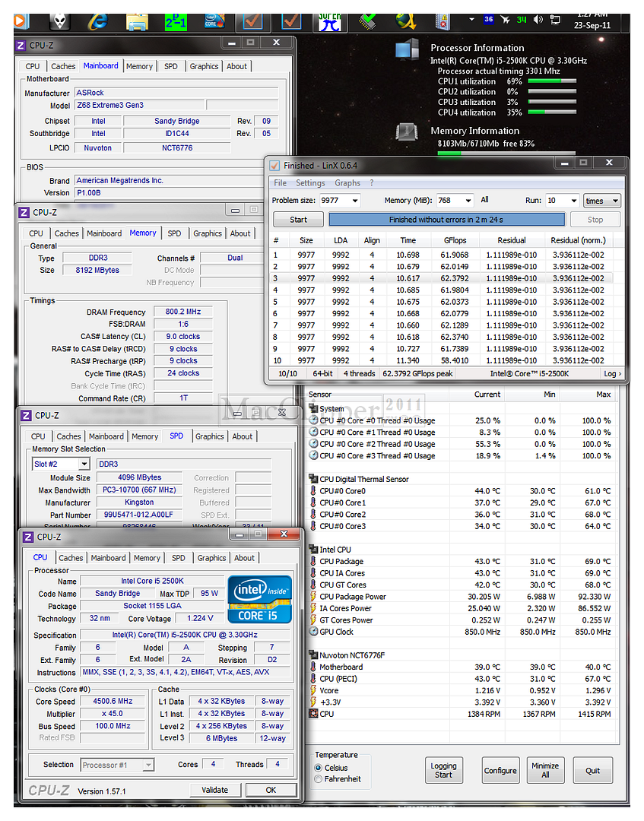Screen dimensions: 644x821
Task: Click the Alienware head taskbar icon
Action: pos(61,21)
